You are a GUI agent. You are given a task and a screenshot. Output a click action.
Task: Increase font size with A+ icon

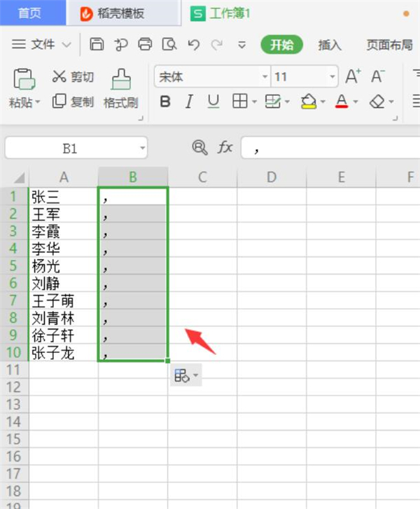click(x=353, y=76)
